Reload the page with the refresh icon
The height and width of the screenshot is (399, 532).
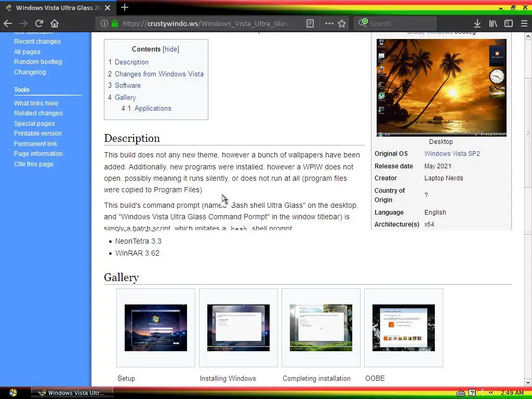point(39,23)
